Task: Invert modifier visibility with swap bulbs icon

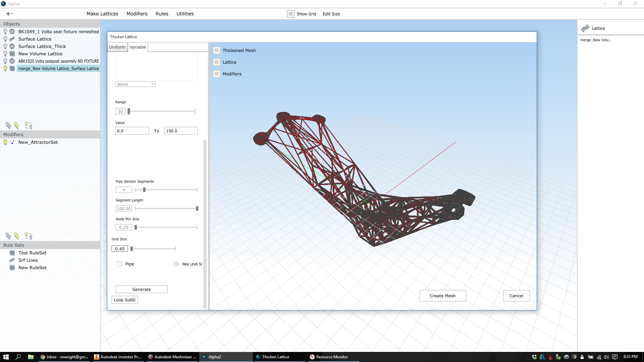Action: pos(29,236)
